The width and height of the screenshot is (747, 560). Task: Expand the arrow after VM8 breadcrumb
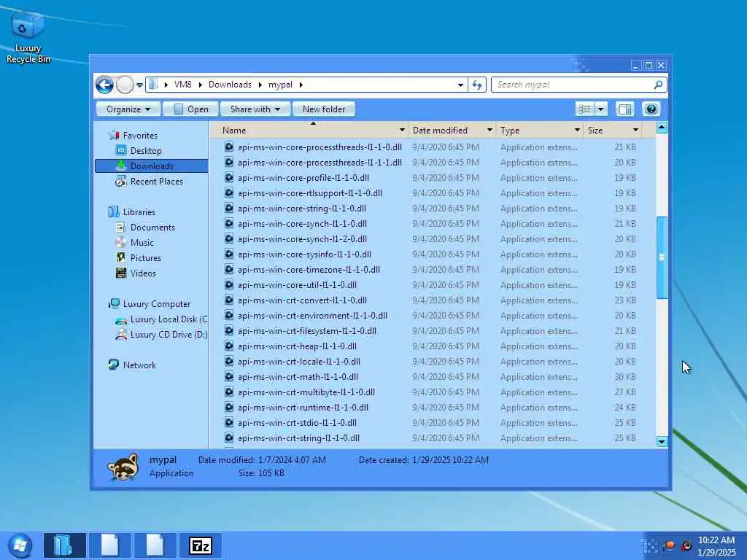click(200, 85)
